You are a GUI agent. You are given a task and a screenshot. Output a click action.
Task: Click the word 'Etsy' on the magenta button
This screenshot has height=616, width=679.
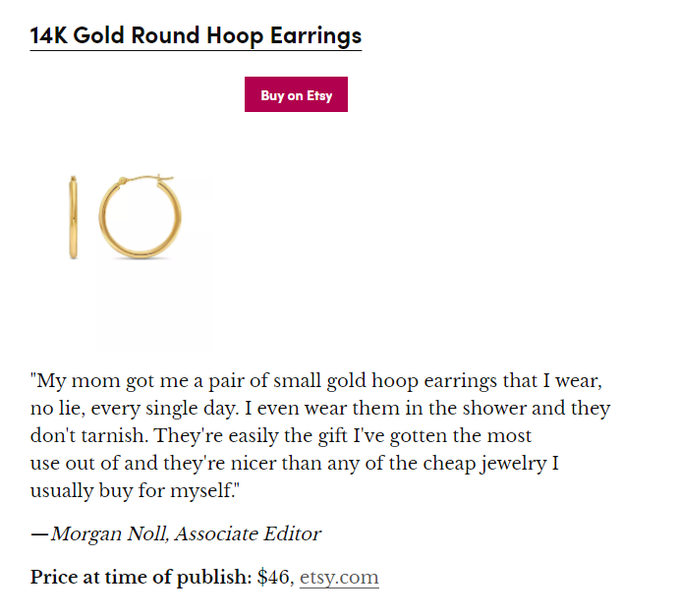(319, 95)
